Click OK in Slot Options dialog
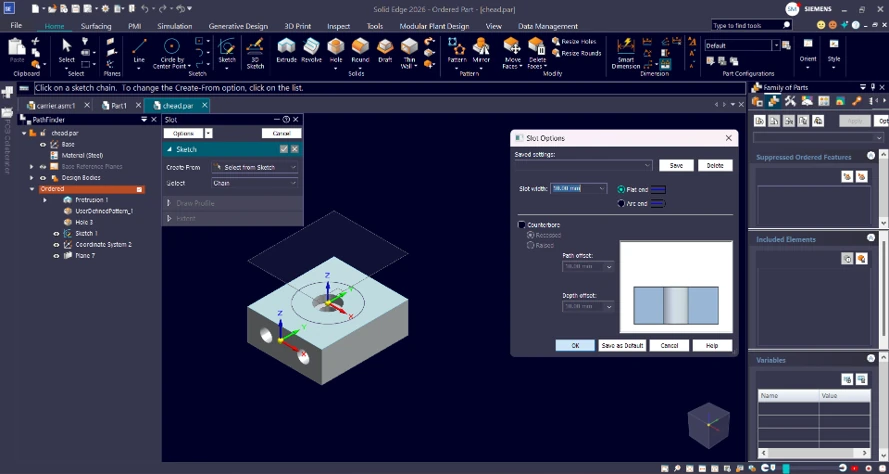 pos(575,345)
